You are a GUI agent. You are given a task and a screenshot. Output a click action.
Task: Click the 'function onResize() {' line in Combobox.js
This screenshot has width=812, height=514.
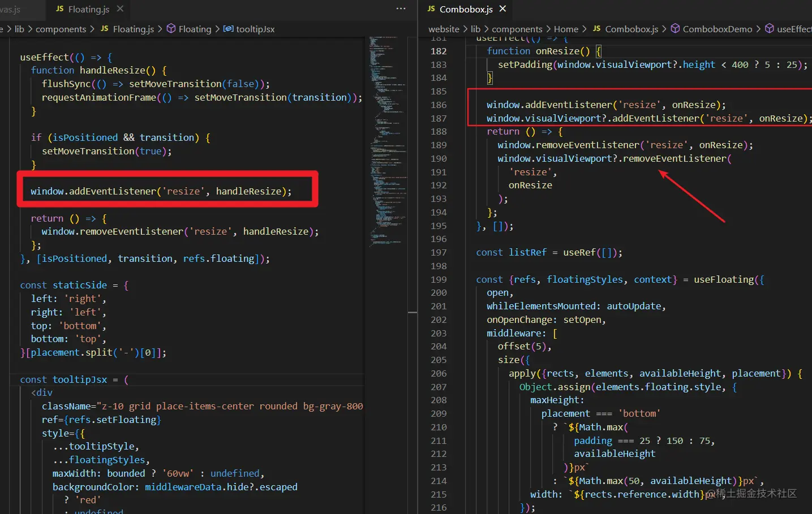pos(544,51)
